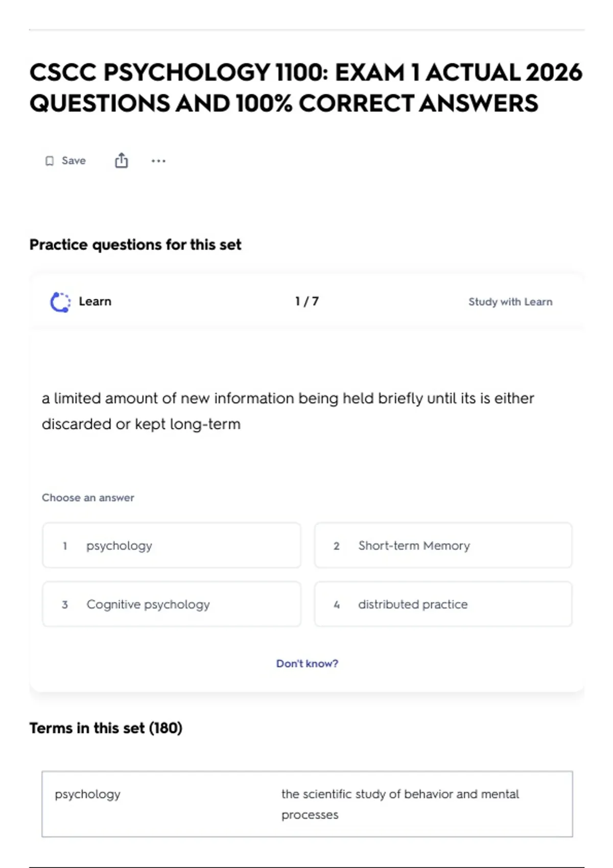613x868 pixels.
Task: Select answer 4 distributed practice
Action: pyautogui.click(x=443, y=604)
